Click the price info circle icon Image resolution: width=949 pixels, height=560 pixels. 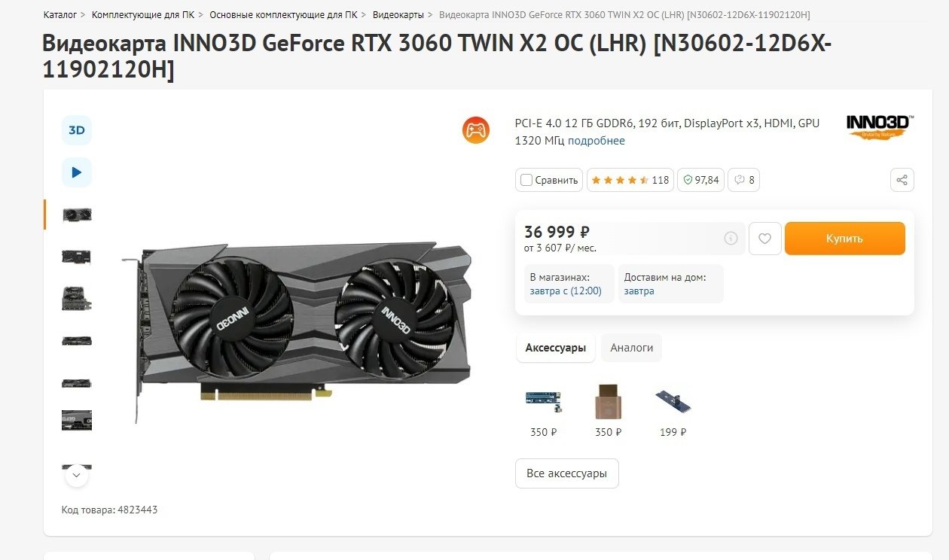(x=731, y=238)
